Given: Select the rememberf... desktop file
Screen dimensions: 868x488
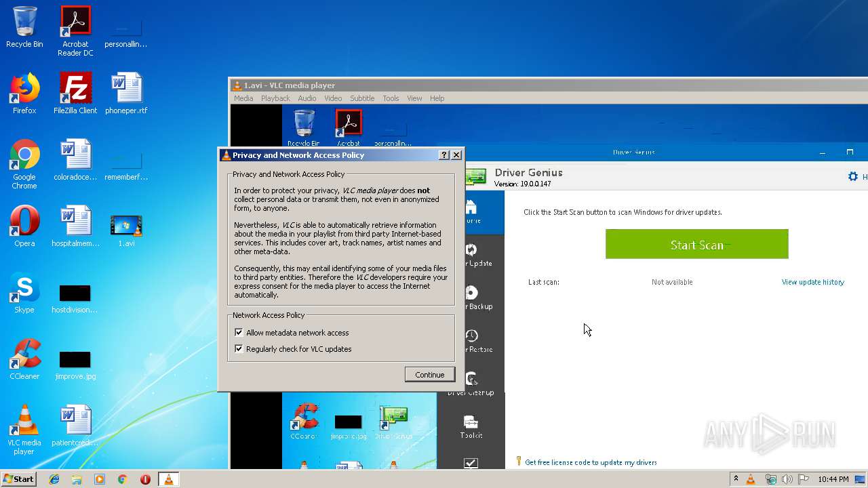Looking at the screenshot, I should click(126, 165).
